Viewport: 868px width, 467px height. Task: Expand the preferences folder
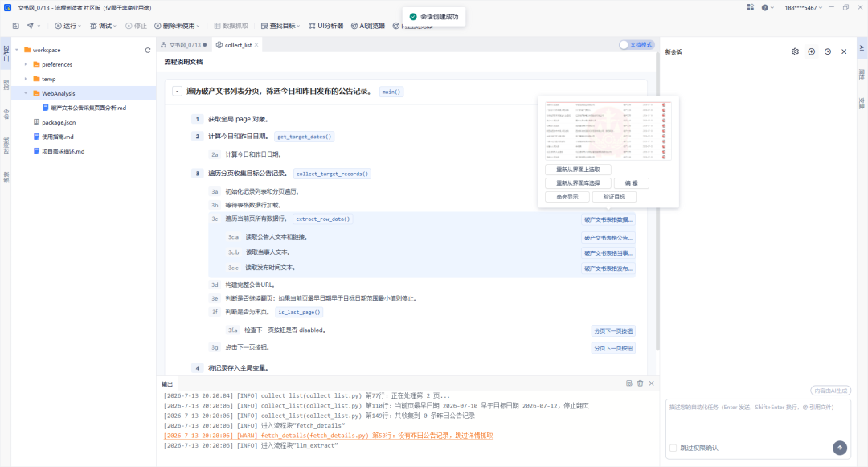click(26, 65)
